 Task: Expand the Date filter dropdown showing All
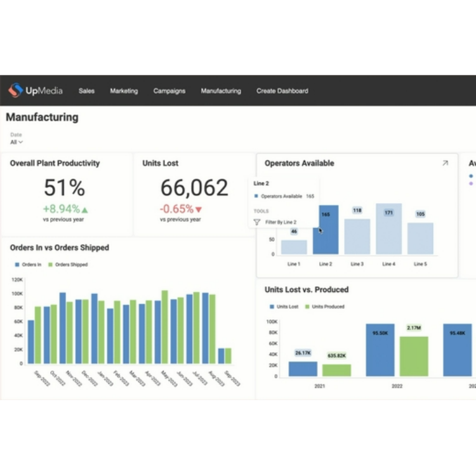pyautogui.click(x=17, y=142)
